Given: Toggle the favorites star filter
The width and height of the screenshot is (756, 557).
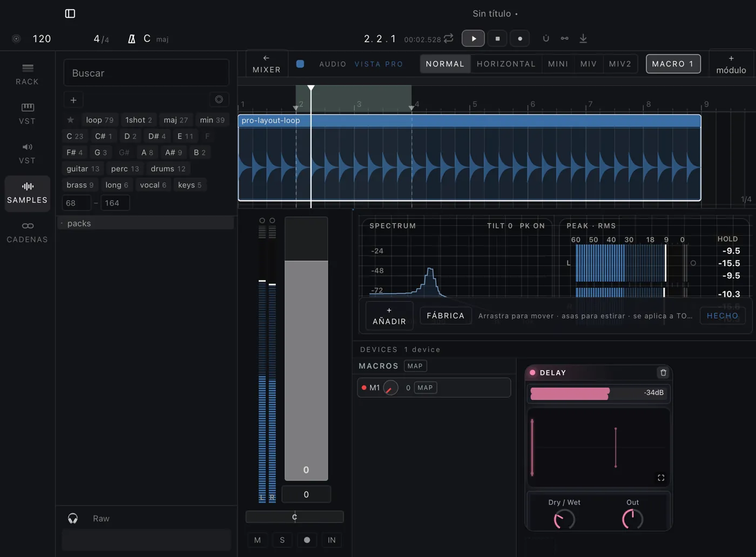Looking at the screenshot, I should (x=70, y=120).
